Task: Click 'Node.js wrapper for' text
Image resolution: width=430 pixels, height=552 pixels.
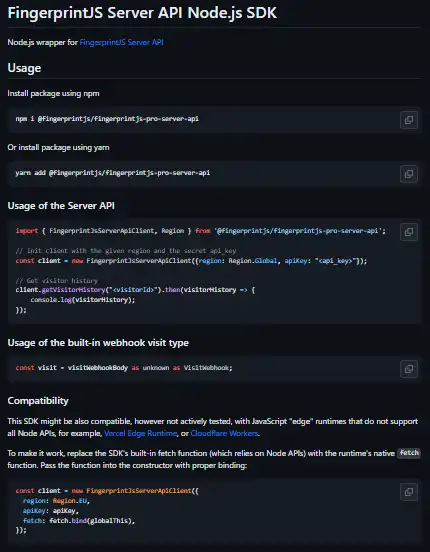Action: (43, 43)
